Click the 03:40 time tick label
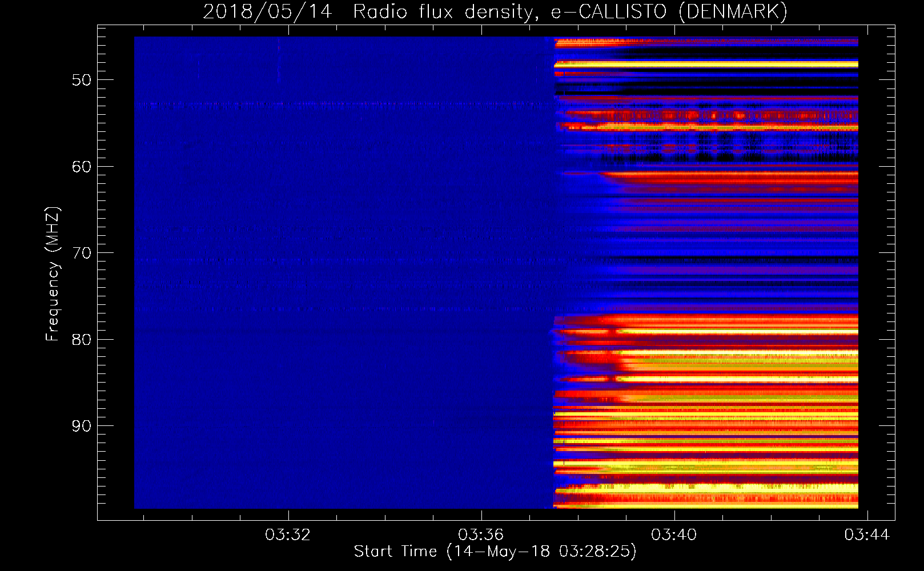924x571 pixels. point(674,535)
